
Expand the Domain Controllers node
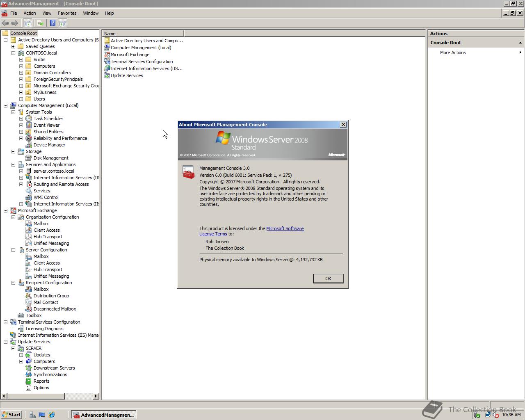(x=21, y=73)
